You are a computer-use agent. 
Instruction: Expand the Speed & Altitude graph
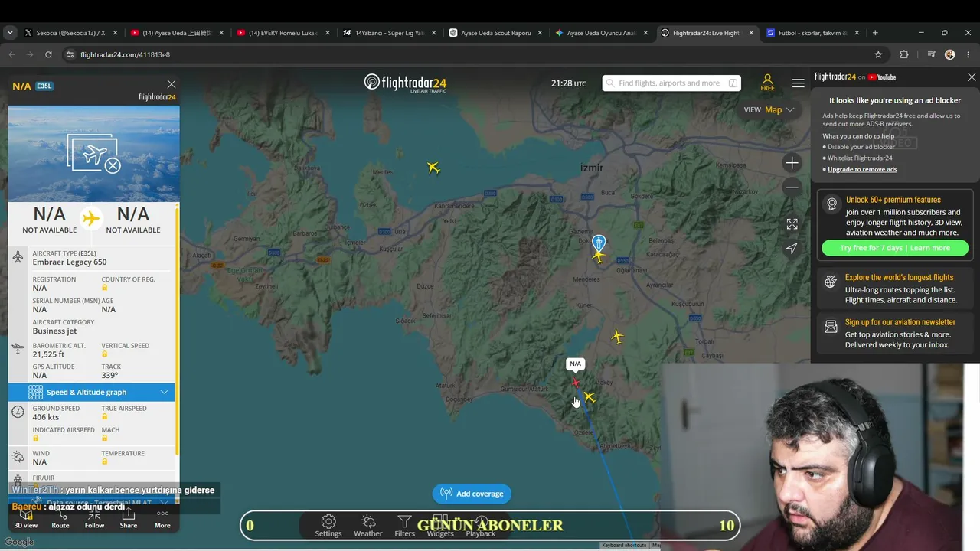click(92, 393)
